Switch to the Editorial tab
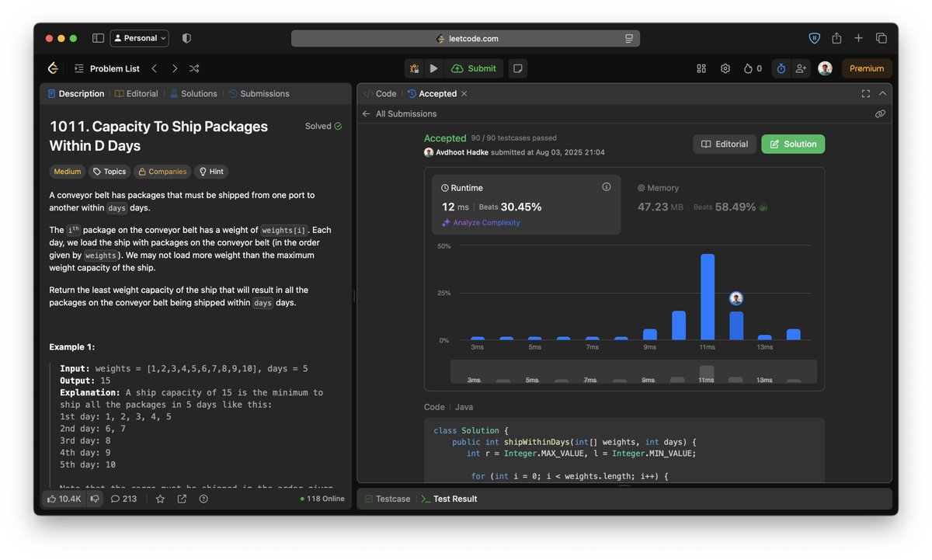Image resolution: width=932 pixels, height=560 pixels. click(137, 93)
